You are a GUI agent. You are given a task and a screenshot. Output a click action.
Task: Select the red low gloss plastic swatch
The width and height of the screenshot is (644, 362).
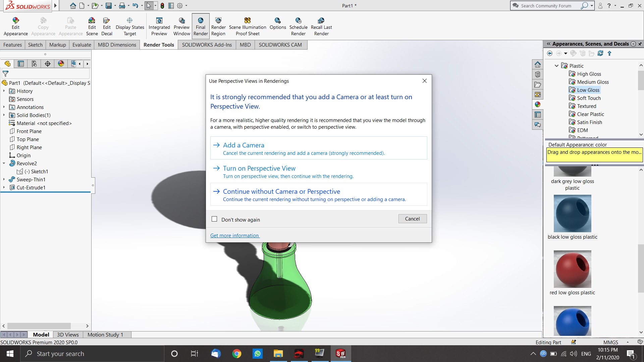point(572,269)
